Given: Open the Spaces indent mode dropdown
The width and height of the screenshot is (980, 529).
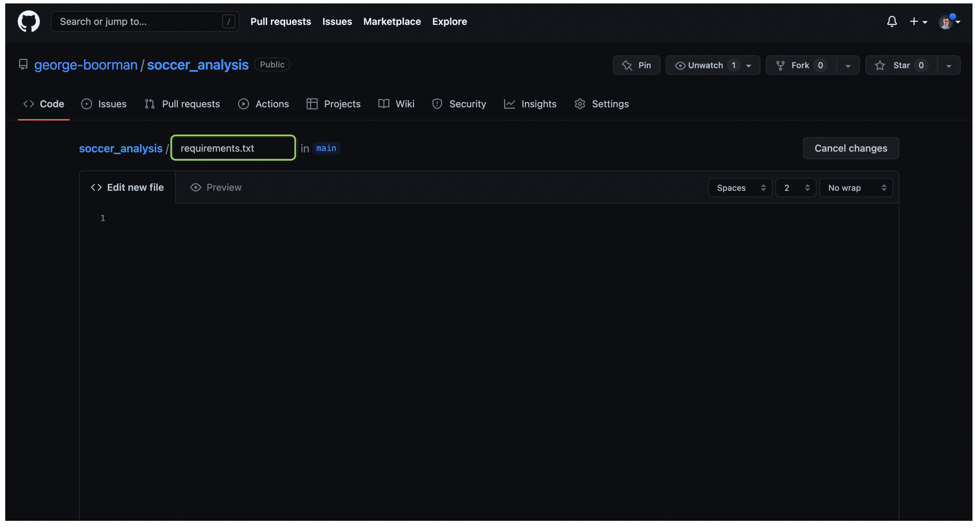Looking at the screenshot, I should pos(740,188).
